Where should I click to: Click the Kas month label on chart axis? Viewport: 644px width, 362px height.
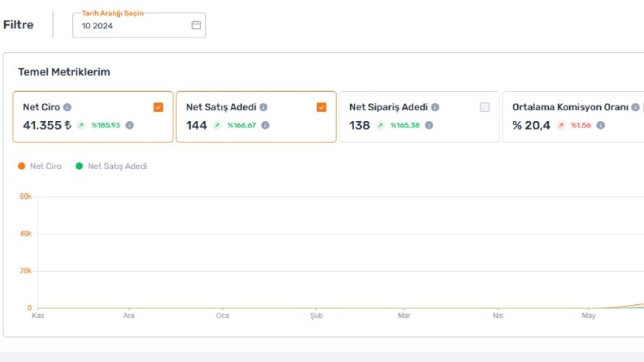[x=38, y=315]
